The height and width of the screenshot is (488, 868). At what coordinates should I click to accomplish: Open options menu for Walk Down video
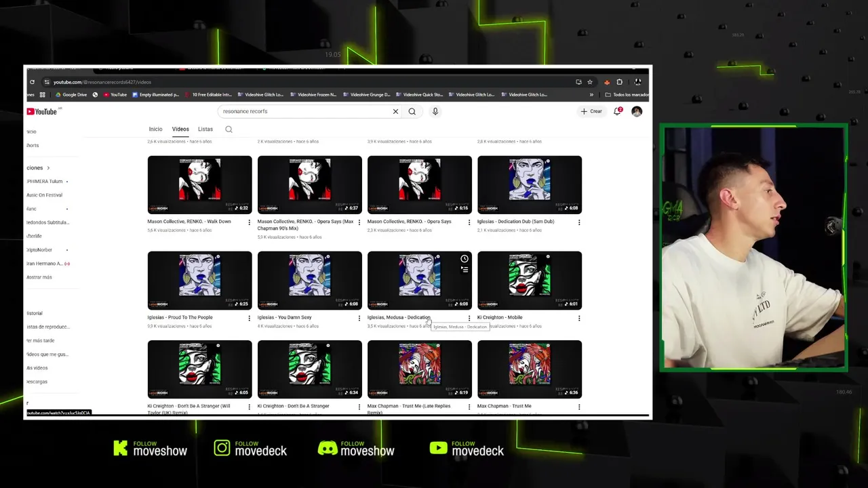pos(249,222)
